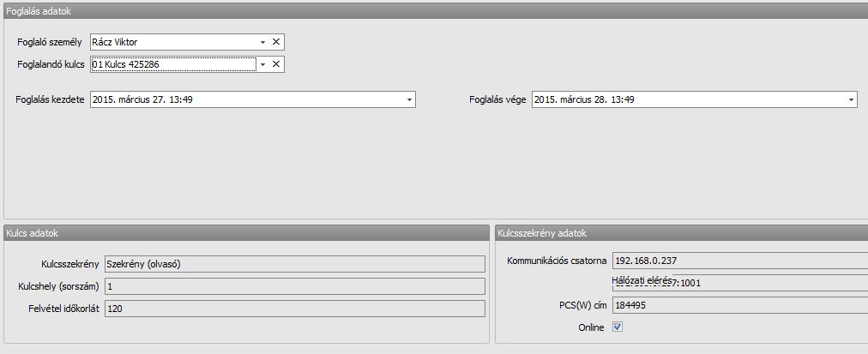Click the Kommunikációs csatorna field 192.168.0.237
Viewport: 868px width, 354px height.
pos(740,261)
